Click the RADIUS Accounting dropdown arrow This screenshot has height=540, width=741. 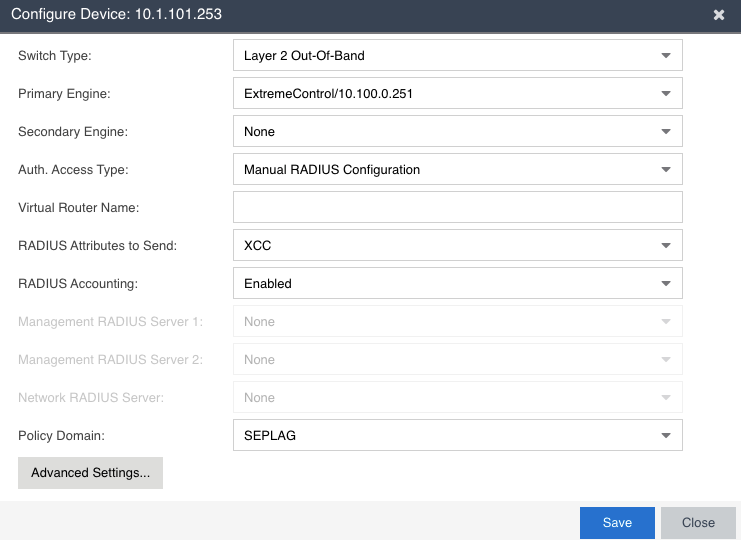(666, 284)
